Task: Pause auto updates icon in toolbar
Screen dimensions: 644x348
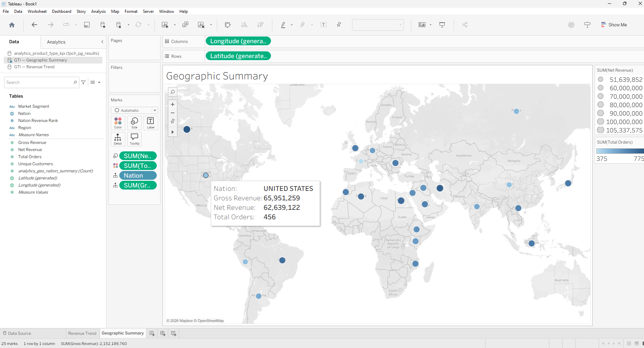Action: [x=119, y=25]
